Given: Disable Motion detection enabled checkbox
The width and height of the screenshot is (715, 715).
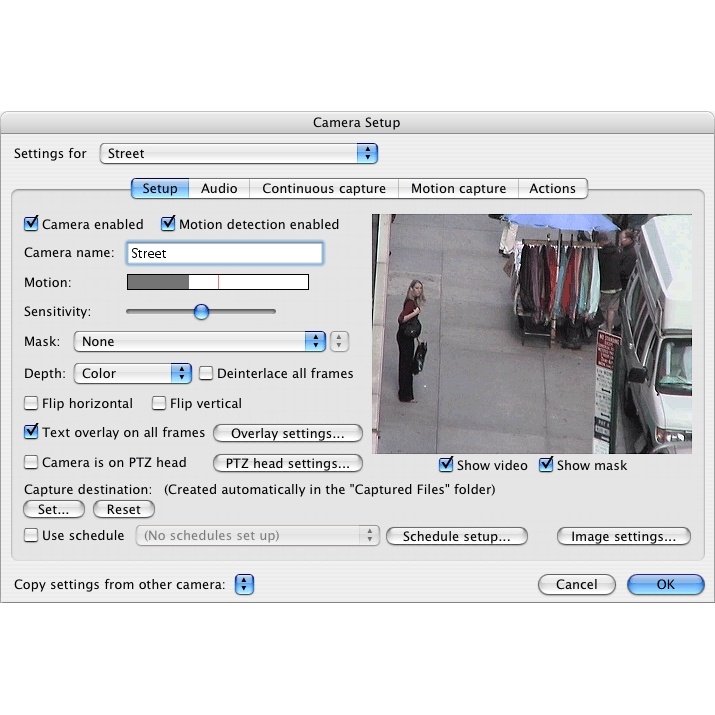Looking at the screenshot, I should coord(169,224).
